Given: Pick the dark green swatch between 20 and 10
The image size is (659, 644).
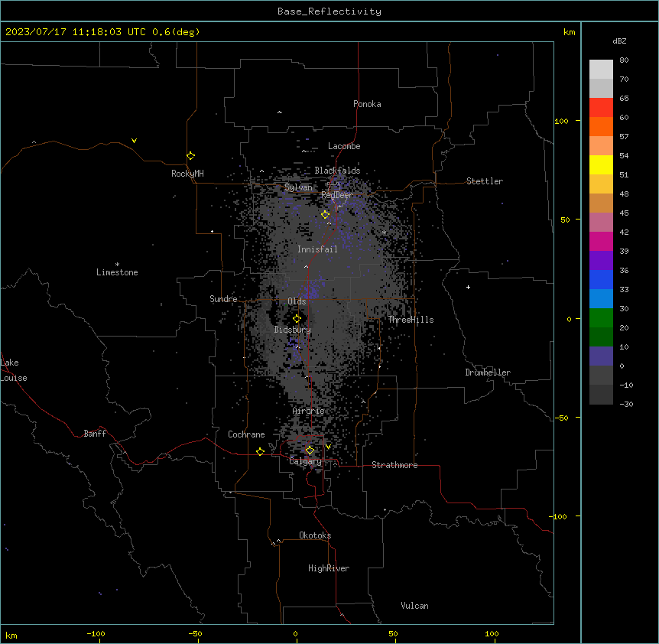Looking at the screenshot, I should click(601, 337).
